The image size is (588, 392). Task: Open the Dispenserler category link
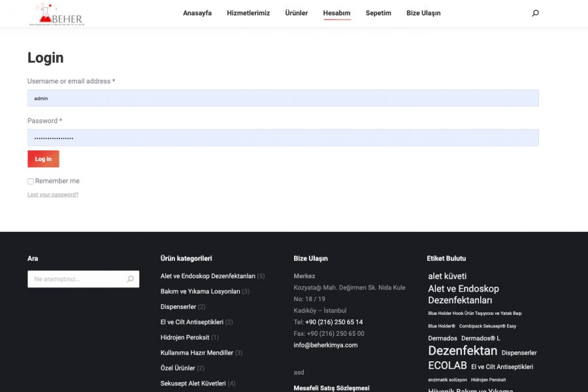(x=178, y=306)
